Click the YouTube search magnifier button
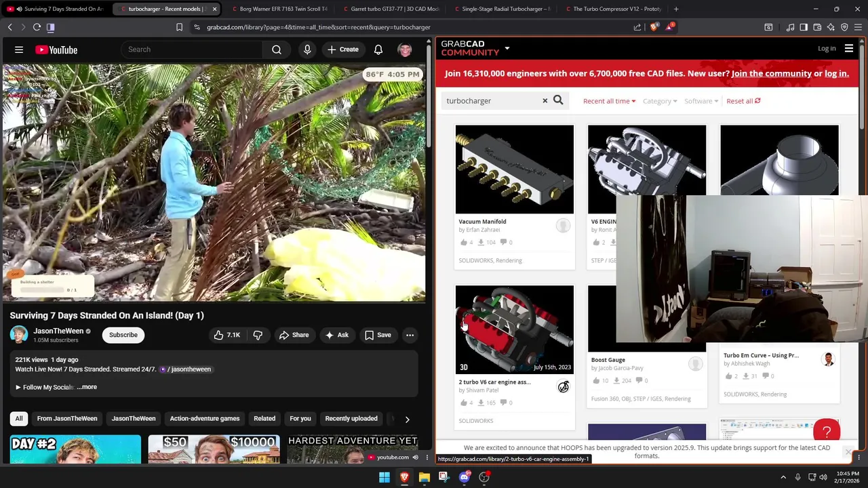 (277, 49)
